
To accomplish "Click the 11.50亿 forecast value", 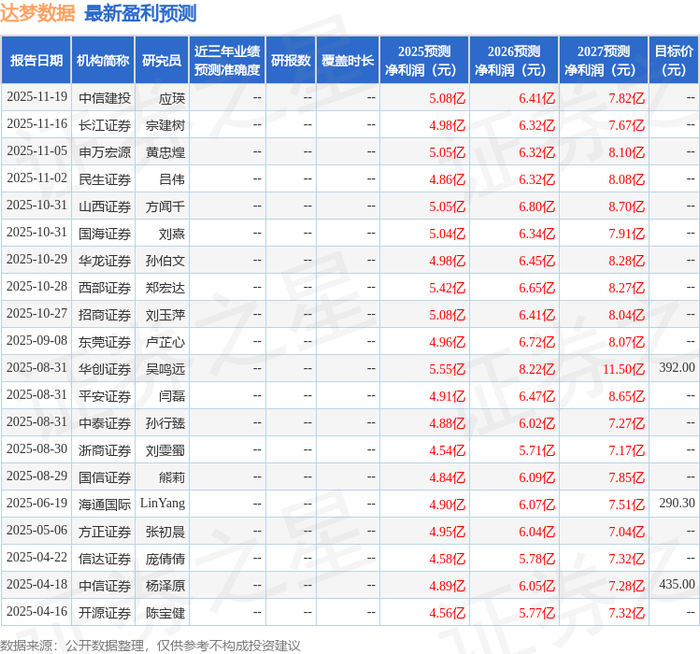I will click(x=624, y=369).
